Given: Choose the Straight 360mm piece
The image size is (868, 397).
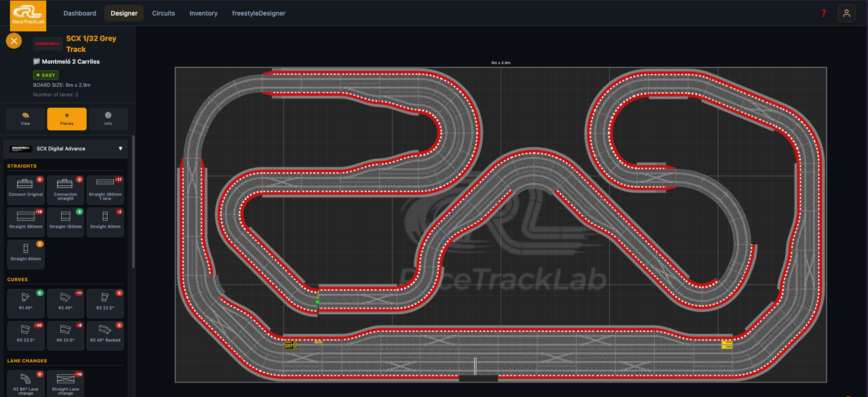Looking at the screenshot, I should coord(26,222).
